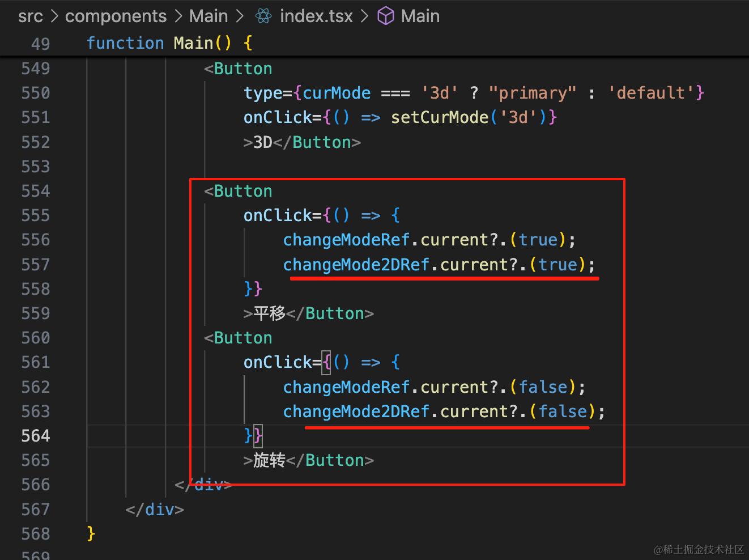Viewport: 749px width, 560px height.
Task: Click Button tag on line 560
Action: click(243, 338)
